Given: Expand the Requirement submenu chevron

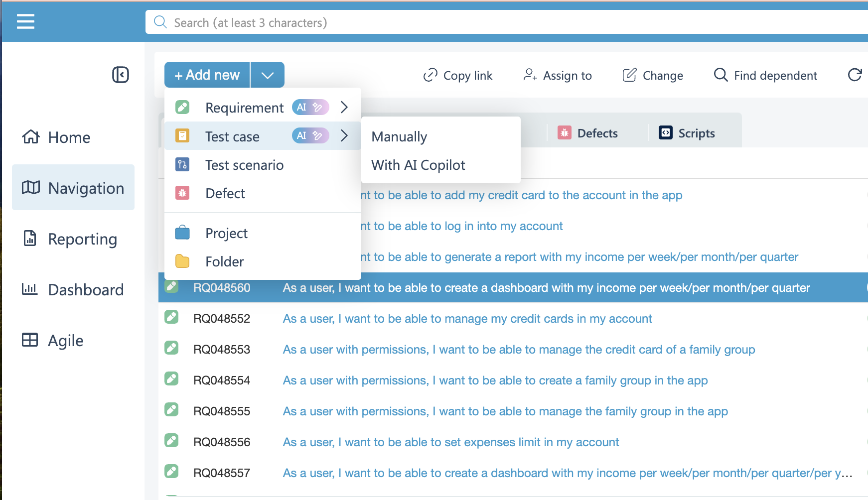Looking at the screenshot, I should pyautogui.click(x=344, y=107).
